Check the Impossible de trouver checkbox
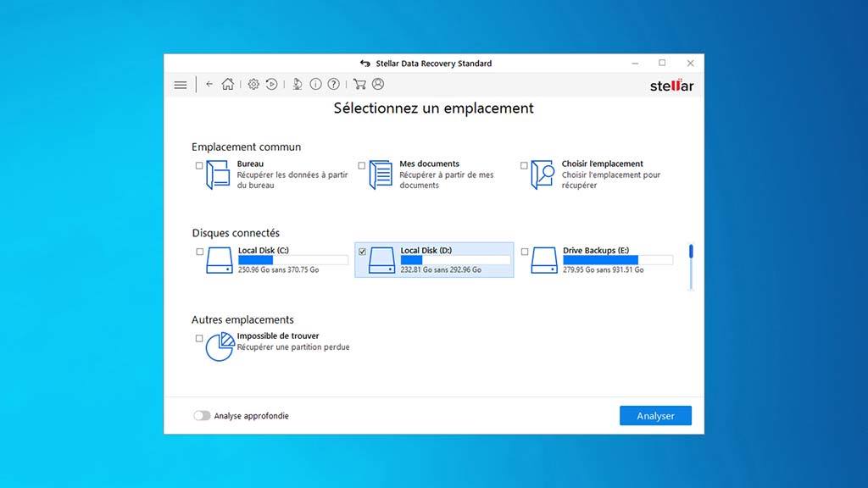The width and height of the screenshot is (868, 488). [199, 338]
